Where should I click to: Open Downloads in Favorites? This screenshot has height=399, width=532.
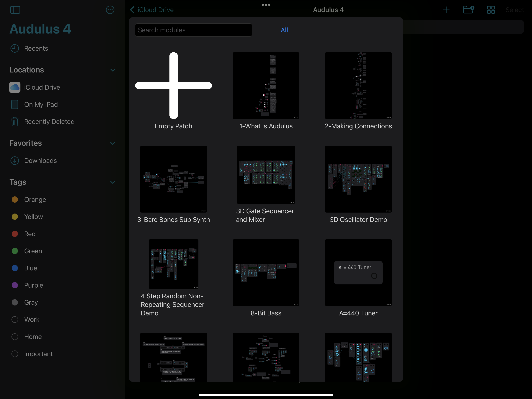point(40,161)
